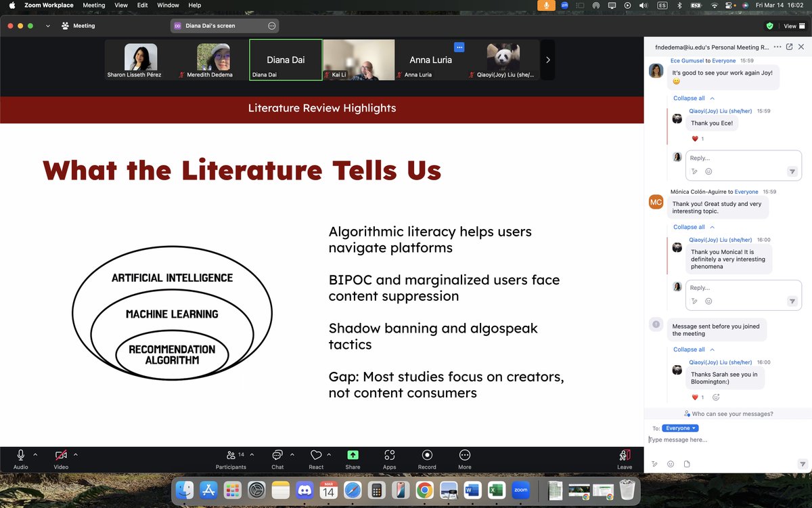Open formatting in second Reply box

pyautogui.click(x=695, y=301)
